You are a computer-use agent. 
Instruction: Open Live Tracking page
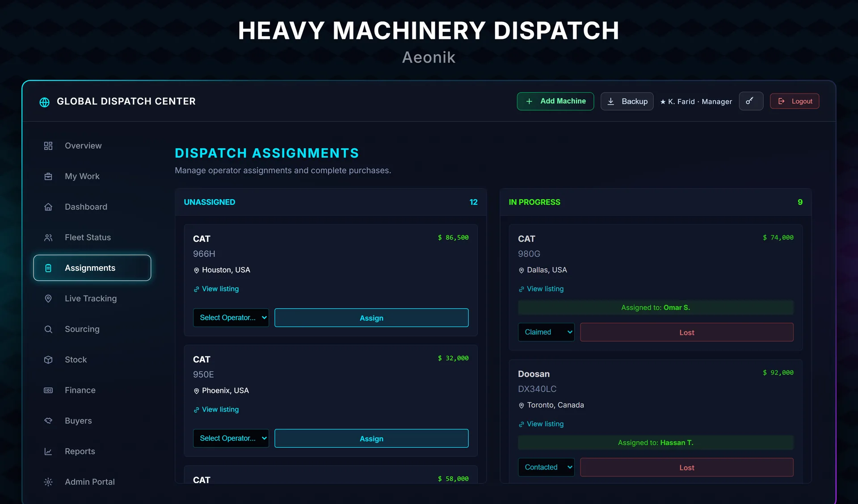(x=92, y=298)
